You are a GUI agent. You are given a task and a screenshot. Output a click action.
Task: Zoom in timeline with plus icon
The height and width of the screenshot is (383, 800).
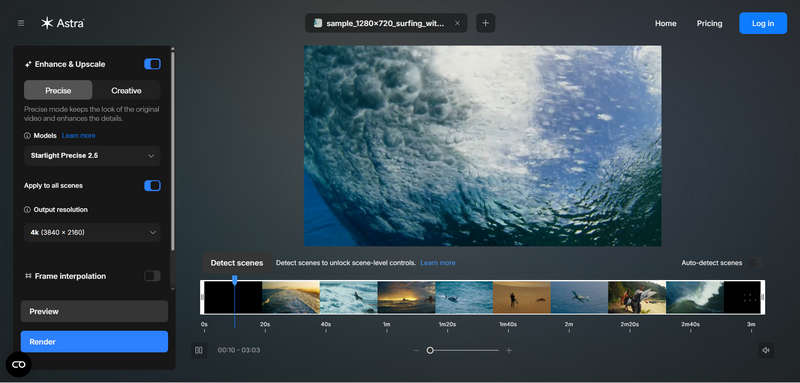point(509,350)
